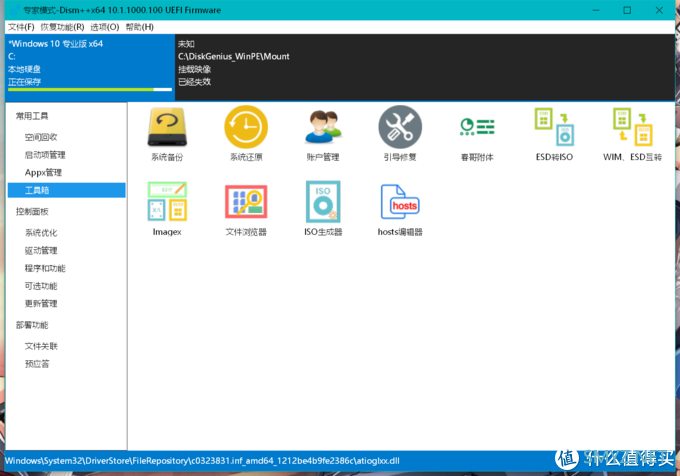Viewport: 680px width, 476px height.
Task: Click the green 正在保存 progress bar
Action: 90,89
